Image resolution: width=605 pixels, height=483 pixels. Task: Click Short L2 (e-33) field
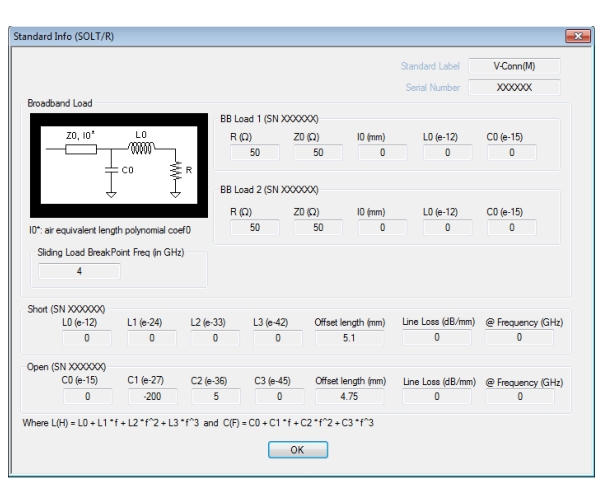pyautogui.click(x=215, y=338)
